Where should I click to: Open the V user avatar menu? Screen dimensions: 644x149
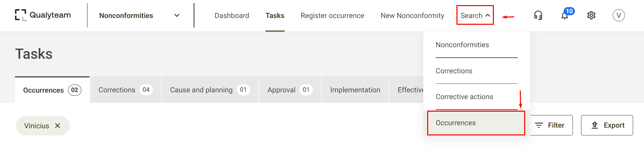tap(618, 15)
